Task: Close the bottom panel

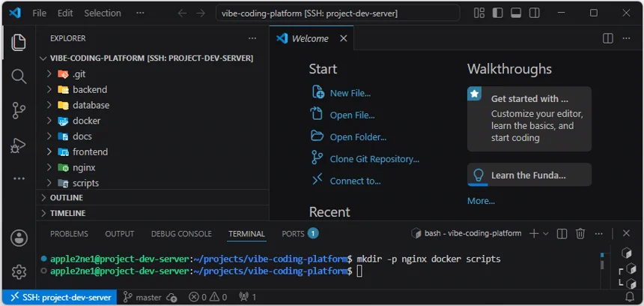Action: (x=626, y=233)
